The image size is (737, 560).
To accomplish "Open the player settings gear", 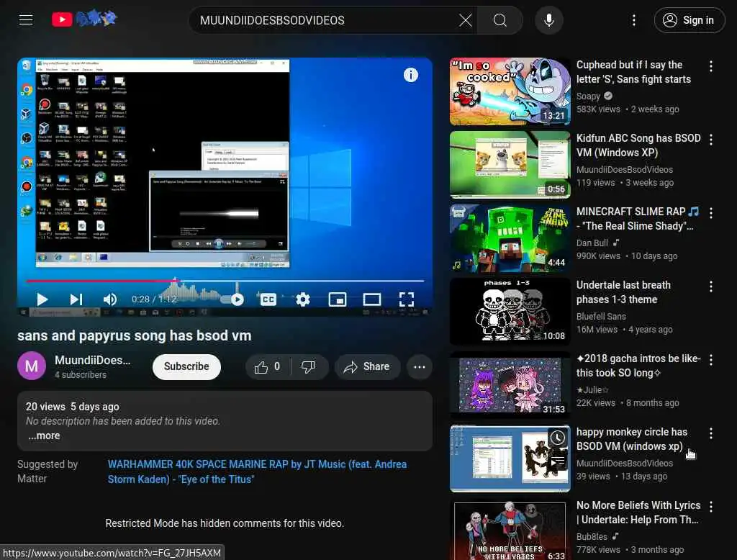I will click(x=303, y=299).
